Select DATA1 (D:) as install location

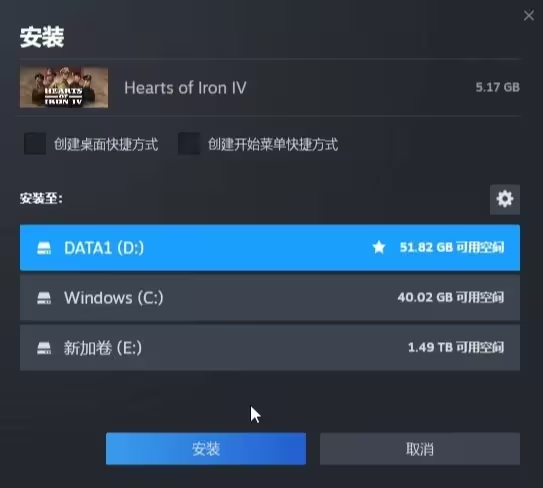[x=270, y=248]
